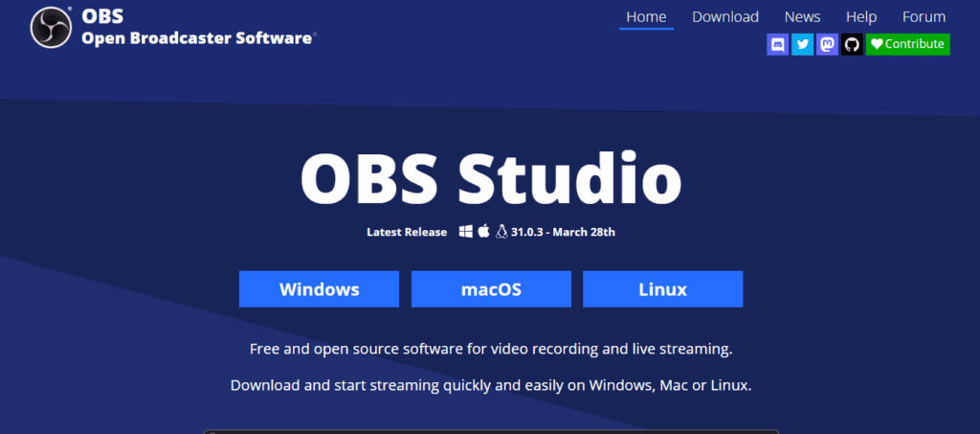
Task: Open the Help nav item
Action: (861, 17)
